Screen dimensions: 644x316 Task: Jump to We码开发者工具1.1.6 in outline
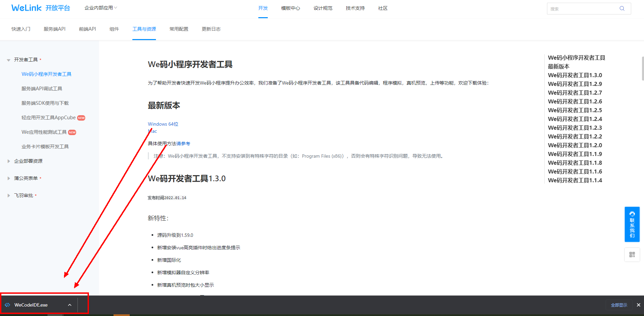pos(575,171)
